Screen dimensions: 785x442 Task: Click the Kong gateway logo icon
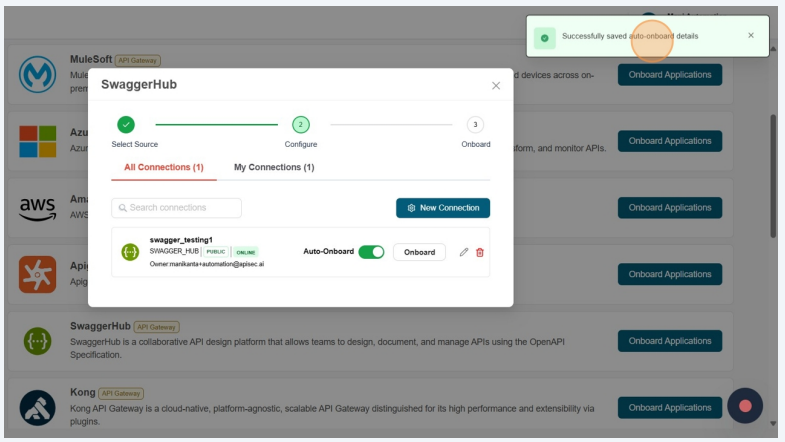37,408
